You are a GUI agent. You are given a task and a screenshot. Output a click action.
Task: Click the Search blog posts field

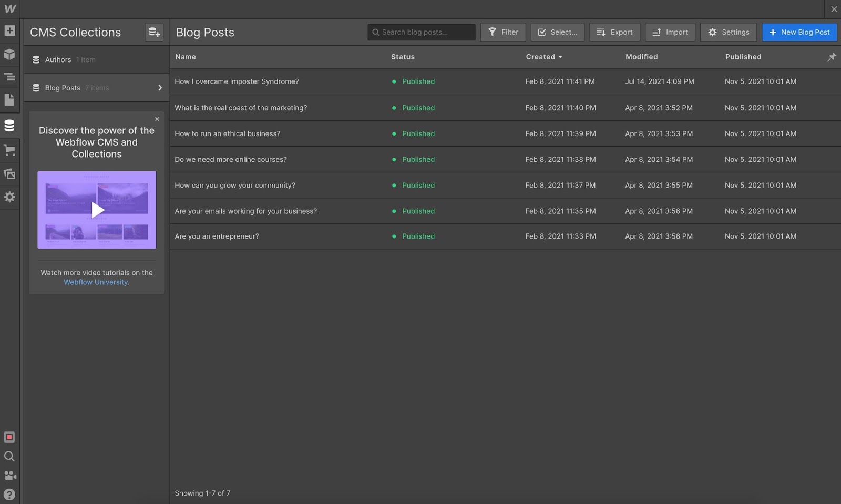[422, 32]
